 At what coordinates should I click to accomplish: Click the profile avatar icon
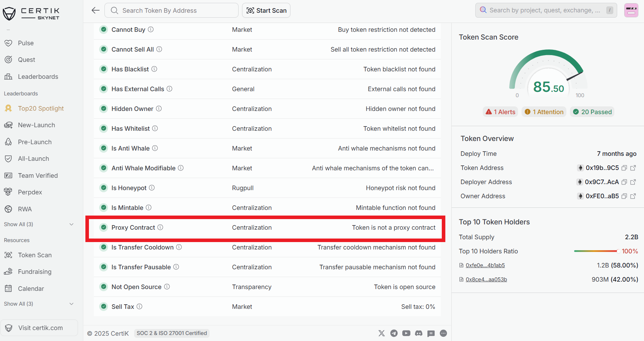point(631,10)
